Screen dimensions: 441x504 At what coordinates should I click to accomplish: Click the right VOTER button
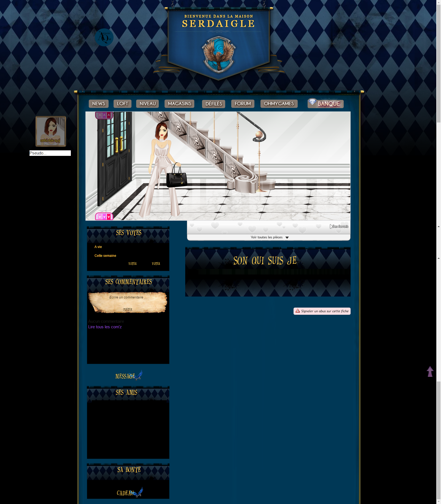(156, 264)
